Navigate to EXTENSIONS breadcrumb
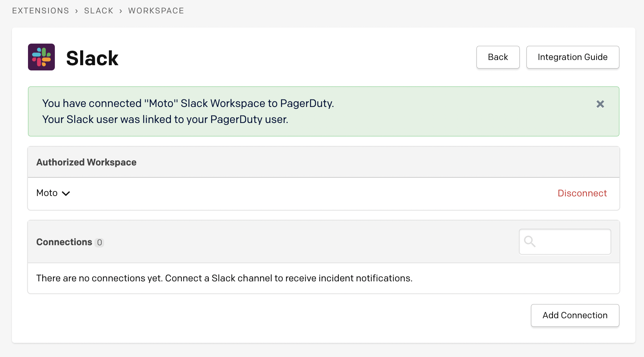The width and height of the screenshot is (644, 357). click(x=40, y=10)
